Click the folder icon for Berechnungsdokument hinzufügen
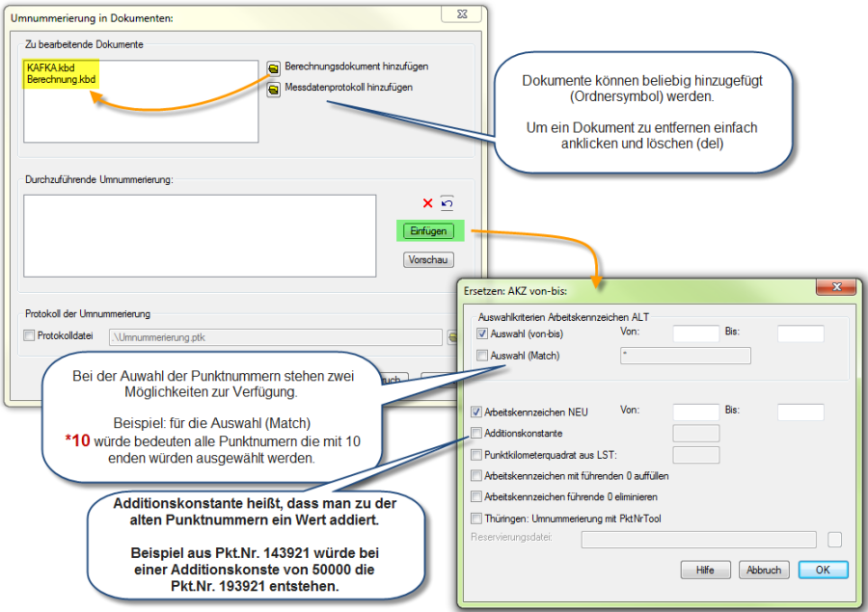The height and width of the screenshot is (612, 868). (x=274, y=67)
